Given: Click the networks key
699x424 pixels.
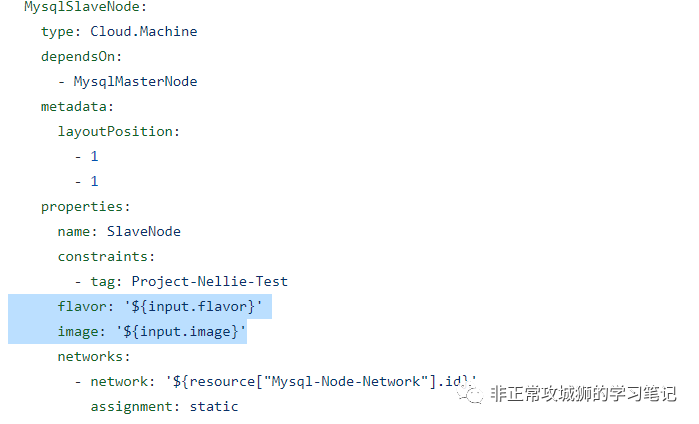Looking at the screenshot, I should click(94, 357).
